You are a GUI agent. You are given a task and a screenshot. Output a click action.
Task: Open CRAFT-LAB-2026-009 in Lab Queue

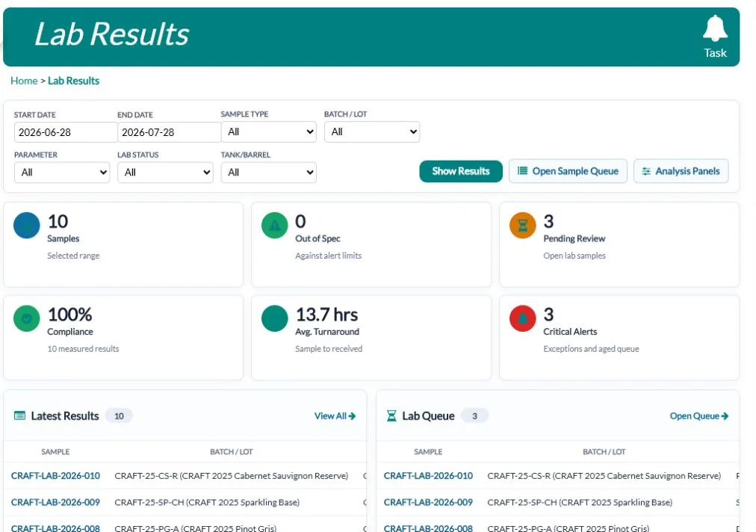(428, 502)
